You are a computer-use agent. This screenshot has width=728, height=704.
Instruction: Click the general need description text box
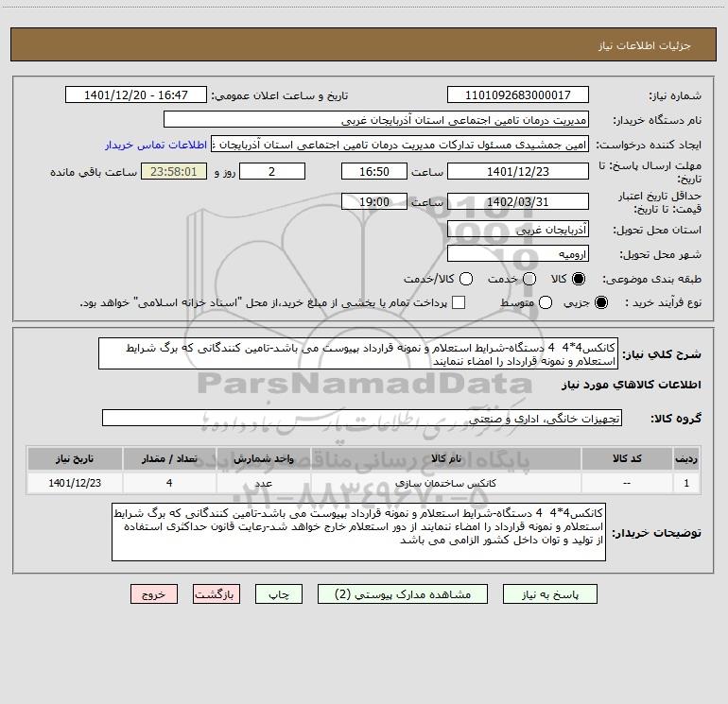coord(358,353)
